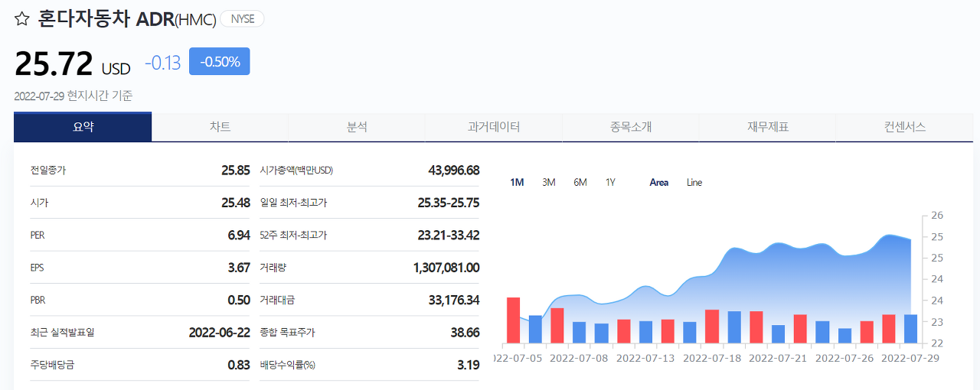
Task: Click the 시가총액 value 43,996.68
Action: [x=454, y=170]
